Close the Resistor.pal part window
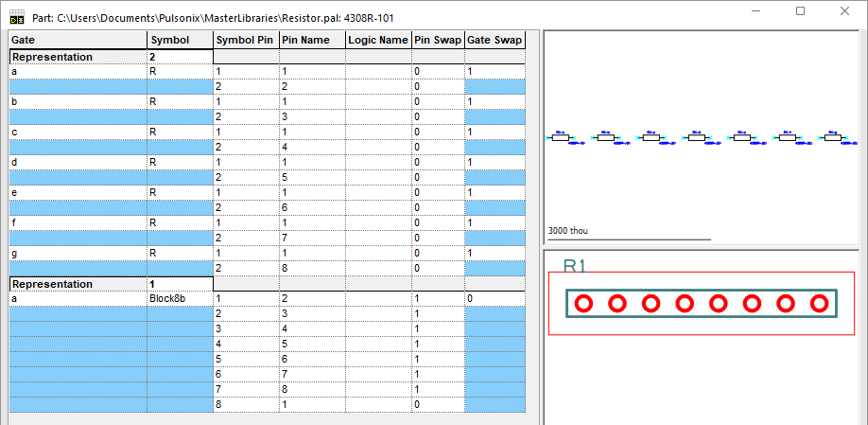This screenshot has height=425, width=868. pos(844,11)
